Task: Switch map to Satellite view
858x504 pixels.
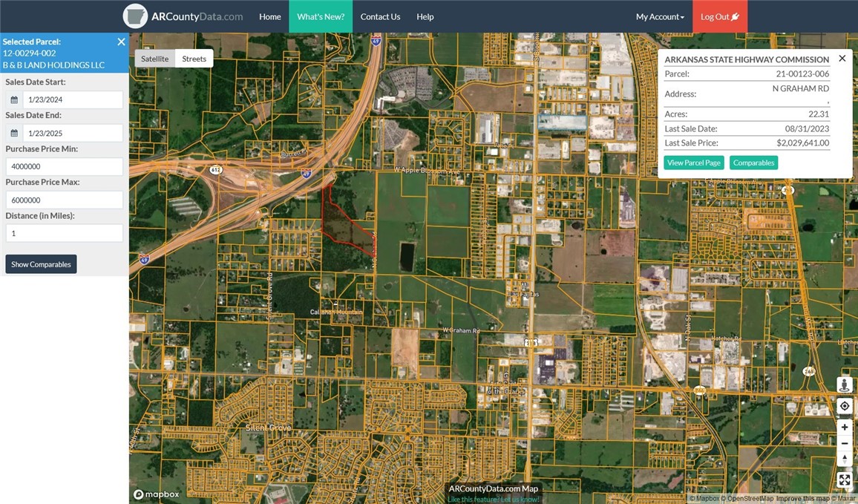Action: 155,59
